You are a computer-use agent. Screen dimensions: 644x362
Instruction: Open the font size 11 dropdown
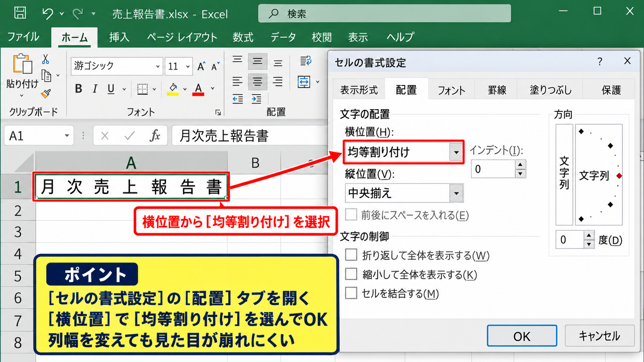[x=188, y=67]
